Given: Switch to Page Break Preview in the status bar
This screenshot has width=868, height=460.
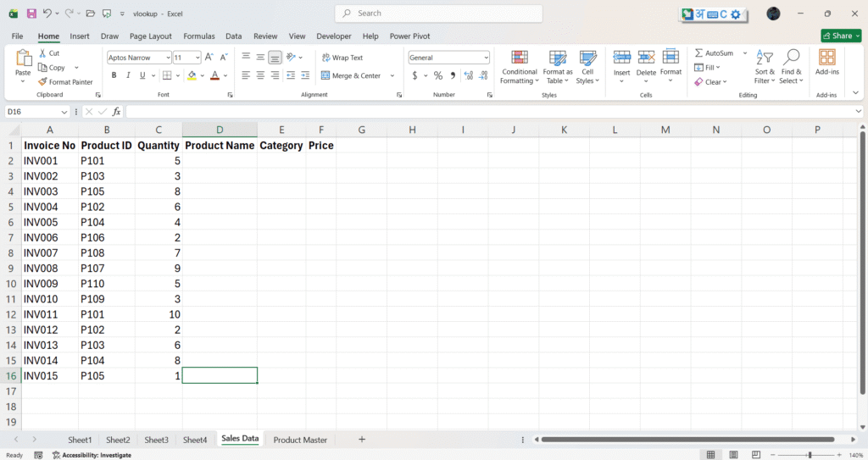Looking at the screenshot, I should pyautogui.click(x=755, y=455).
